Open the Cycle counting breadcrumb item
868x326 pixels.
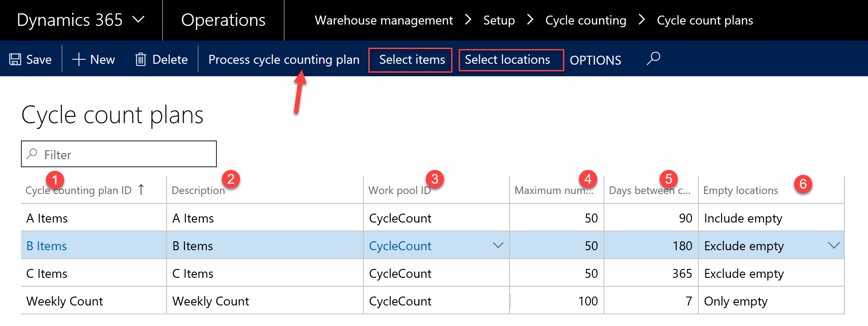[x=585, y=21]
